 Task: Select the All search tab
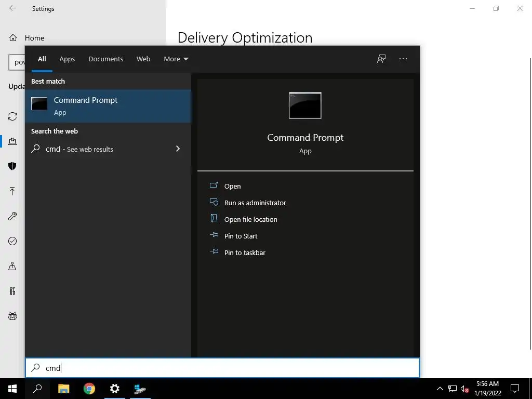[x=42, y=59]
